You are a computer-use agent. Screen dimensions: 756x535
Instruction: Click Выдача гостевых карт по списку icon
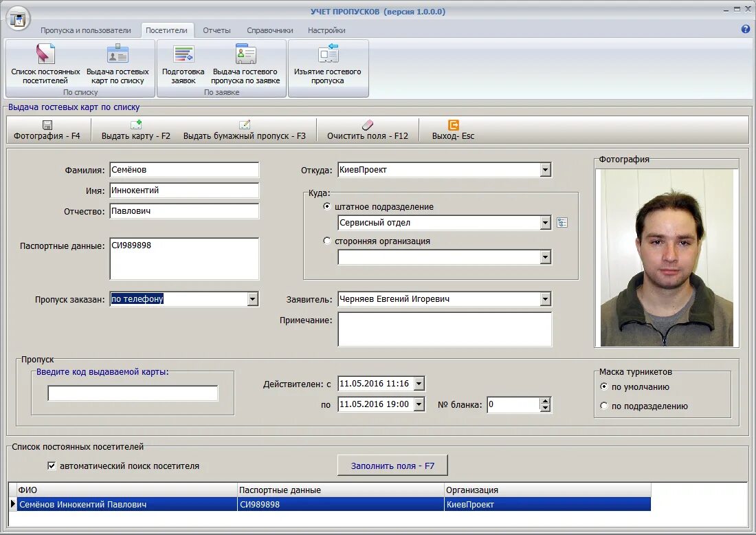tap(118, 64)
